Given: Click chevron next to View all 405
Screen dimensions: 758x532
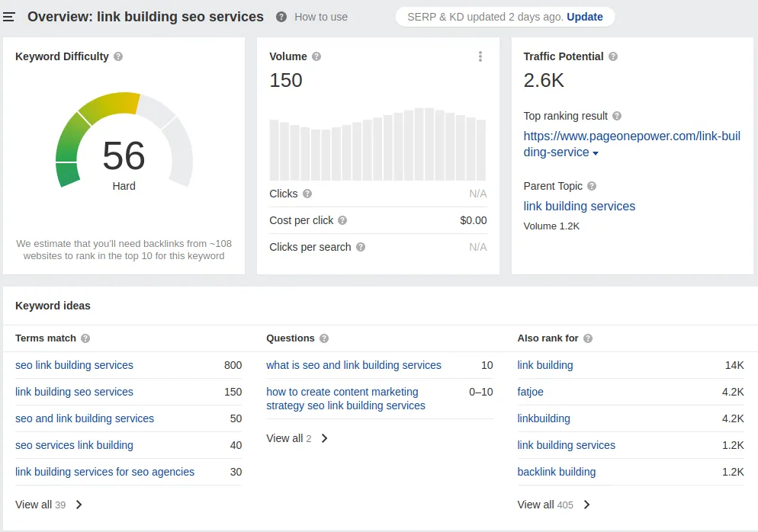Looking at the screenshot, I should coord(586,505).
